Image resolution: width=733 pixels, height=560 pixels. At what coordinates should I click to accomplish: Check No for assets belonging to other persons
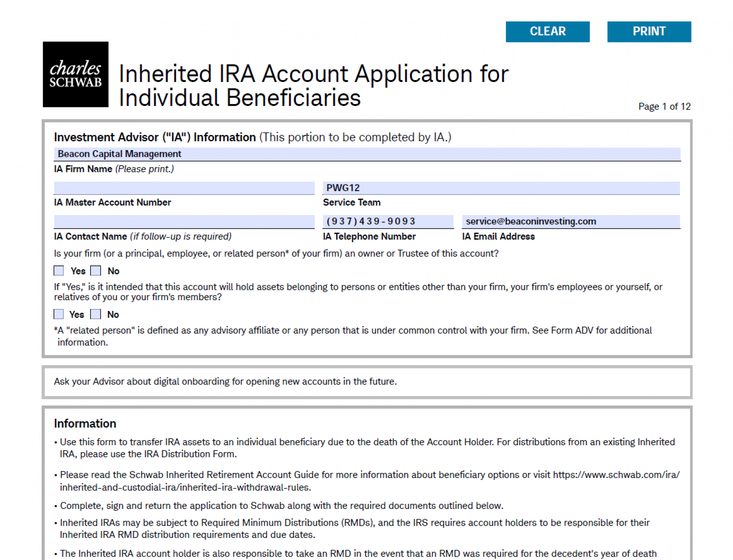coord(95,314)
